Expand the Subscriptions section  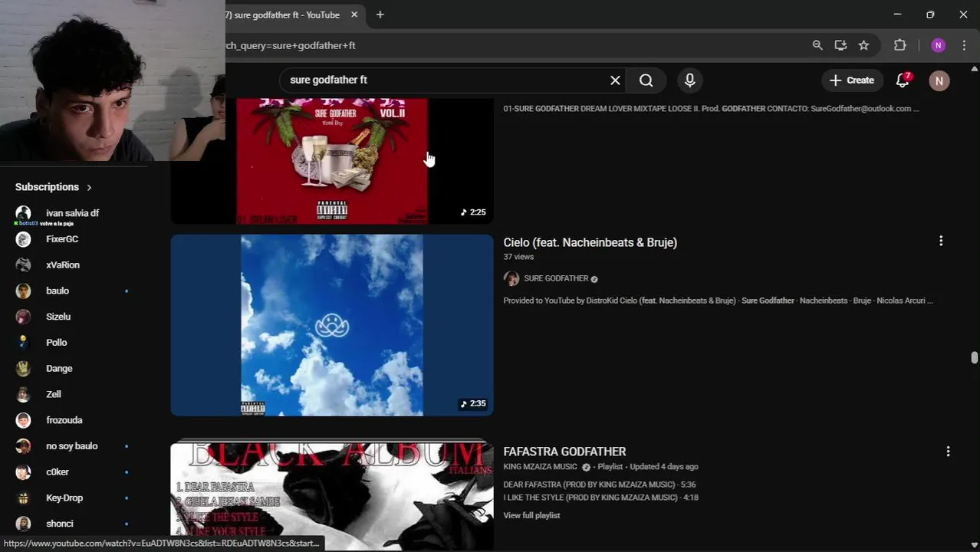(54, 187)
